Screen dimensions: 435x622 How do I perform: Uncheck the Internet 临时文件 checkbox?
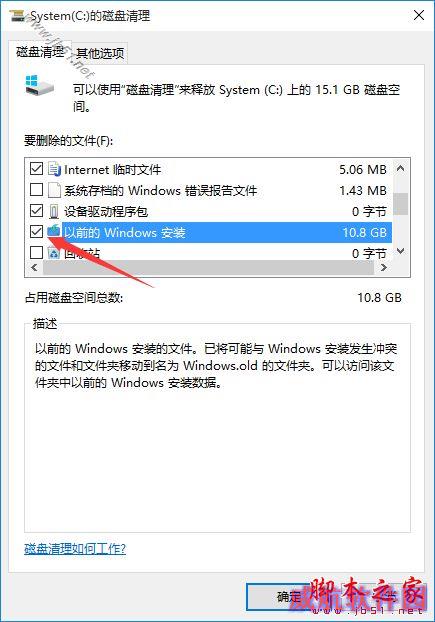pos(36,169)
